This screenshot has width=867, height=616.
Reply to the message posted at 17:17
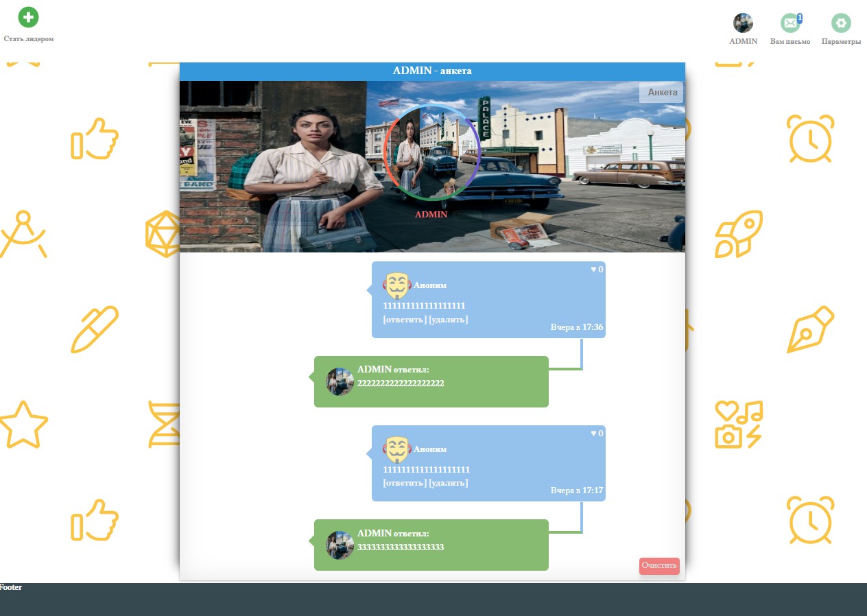pos(405,483)
